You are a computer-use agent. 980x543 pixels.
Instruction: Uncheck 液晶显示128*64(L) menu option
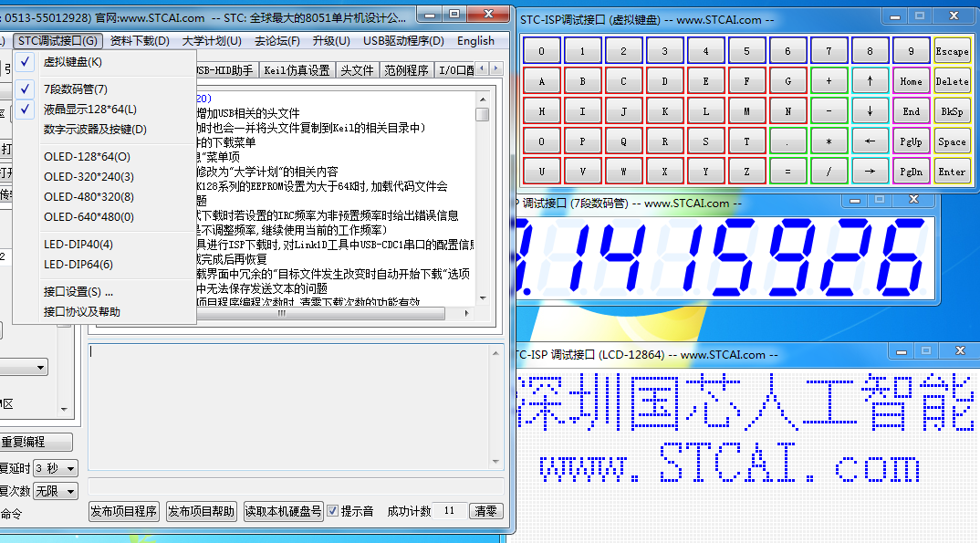pos(104,110)
